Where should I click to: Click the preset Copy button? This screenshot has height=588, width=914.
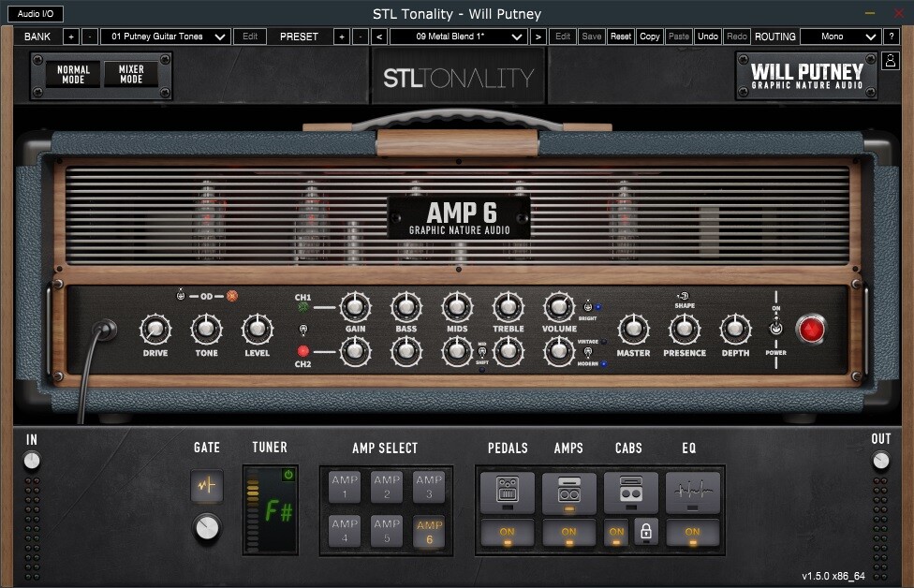tap(649, 37)
